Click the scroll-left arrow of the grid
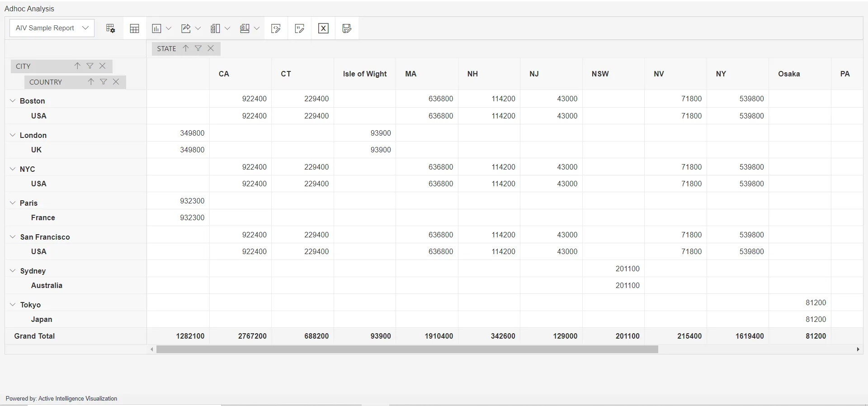868x406 pixels. coord(152,349)
